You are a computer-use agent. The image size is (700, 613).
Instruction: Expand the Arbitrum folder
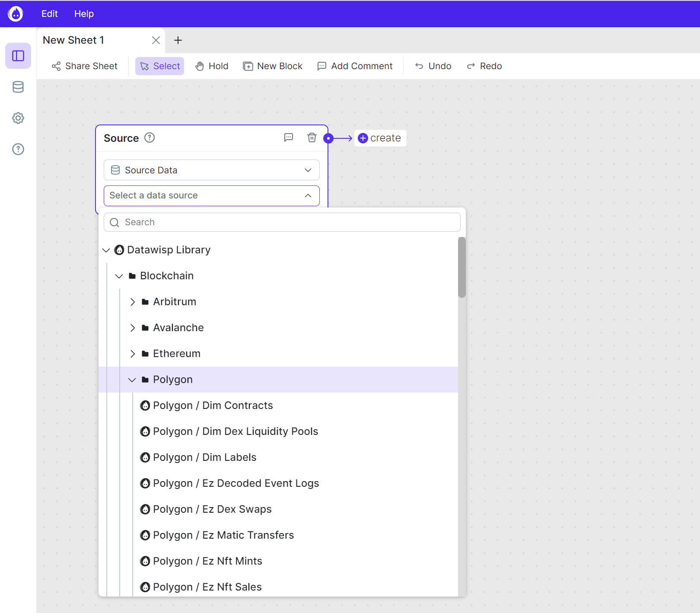tap(132, 302)
